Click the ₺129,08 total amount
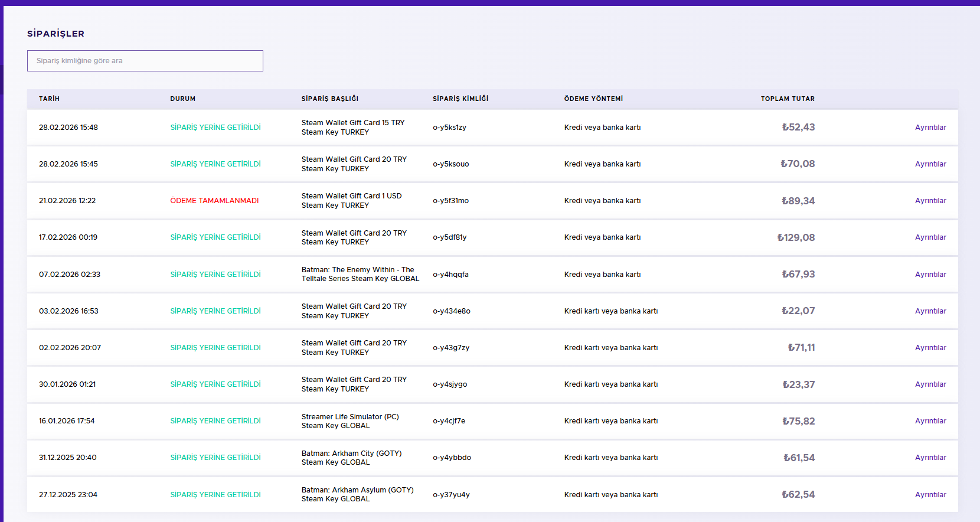 tap(796, 237)
